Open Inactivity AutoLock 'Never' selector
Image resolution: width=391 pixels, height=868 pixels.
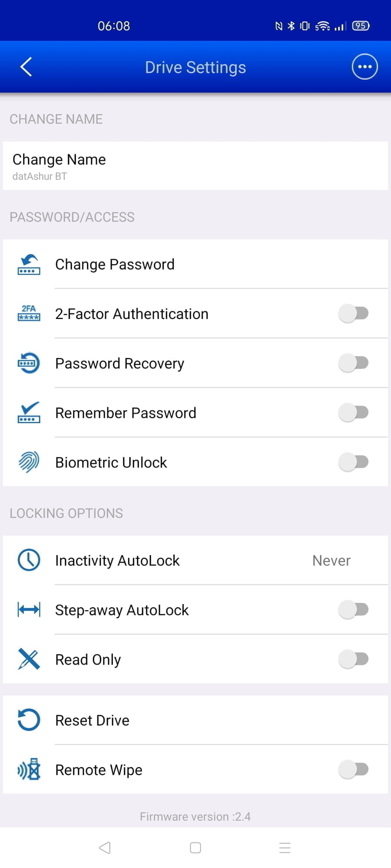(331, 560)
